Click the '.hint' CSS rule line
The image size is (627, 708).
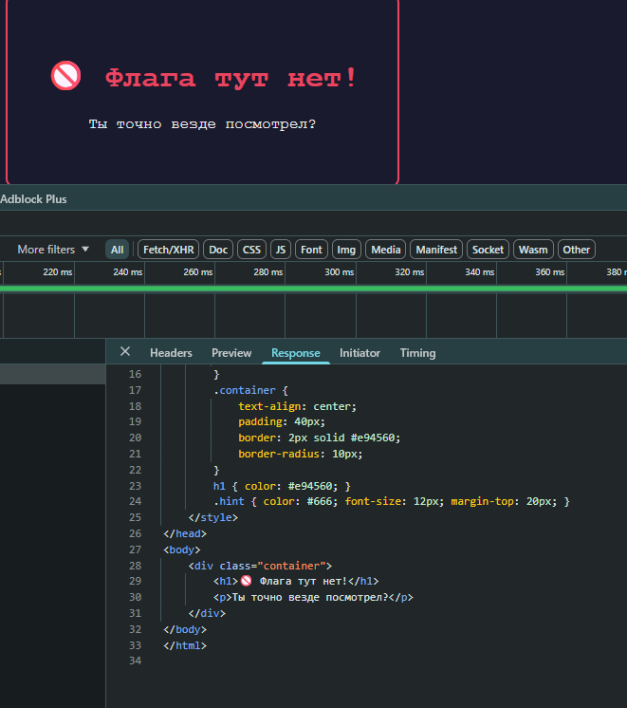point(391,501)
